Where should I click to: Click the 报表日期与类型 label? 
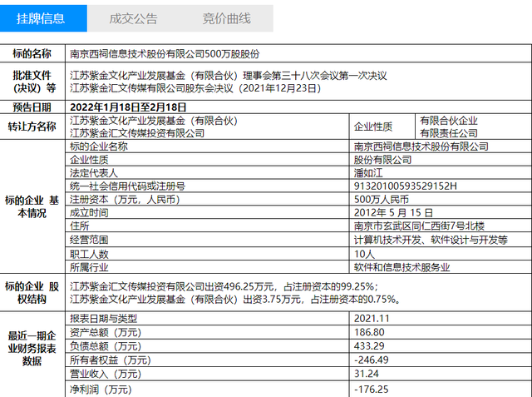(x=103, y=318)
